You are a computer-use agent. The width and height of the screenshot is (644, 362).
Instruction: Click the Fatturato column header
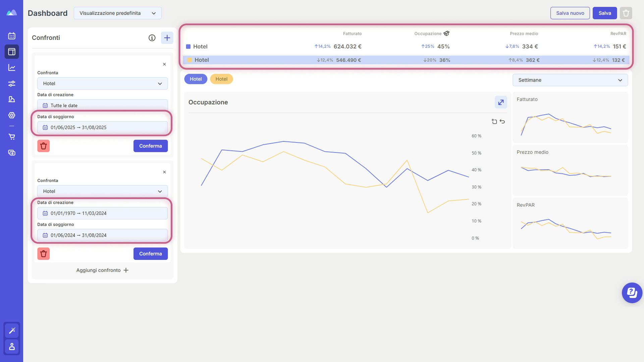click(352, 34)
